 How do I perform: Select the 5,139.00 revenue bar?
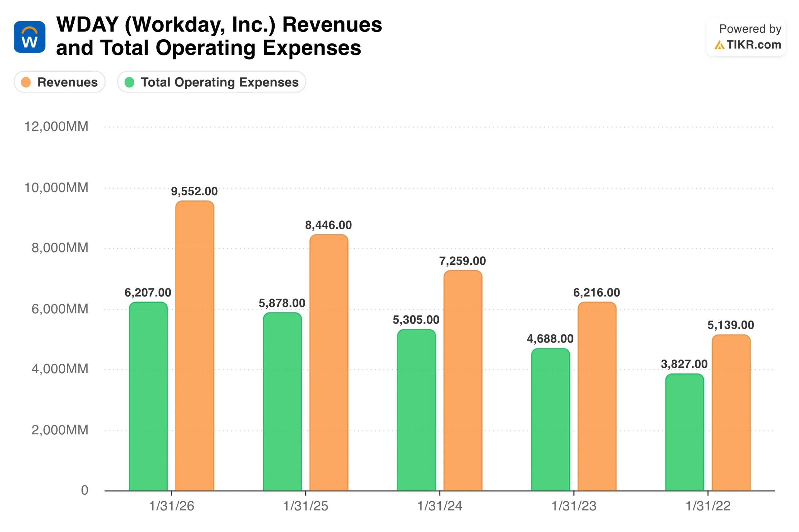pos(731,412)
